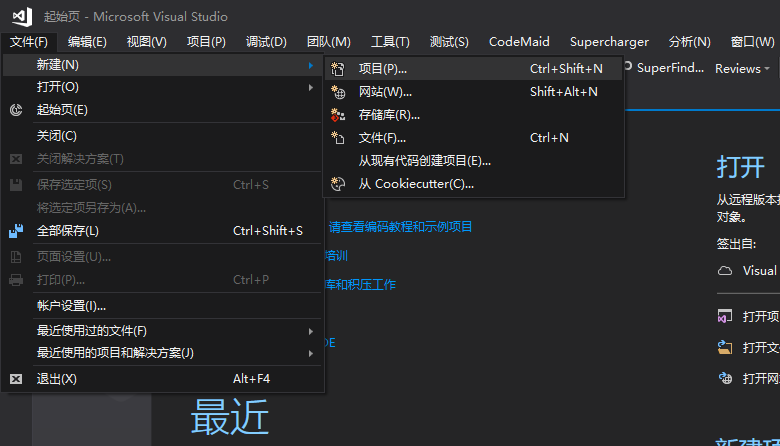Open the 调试(D) menu
Screen dimensions: 780x446
tap(266, 42)
